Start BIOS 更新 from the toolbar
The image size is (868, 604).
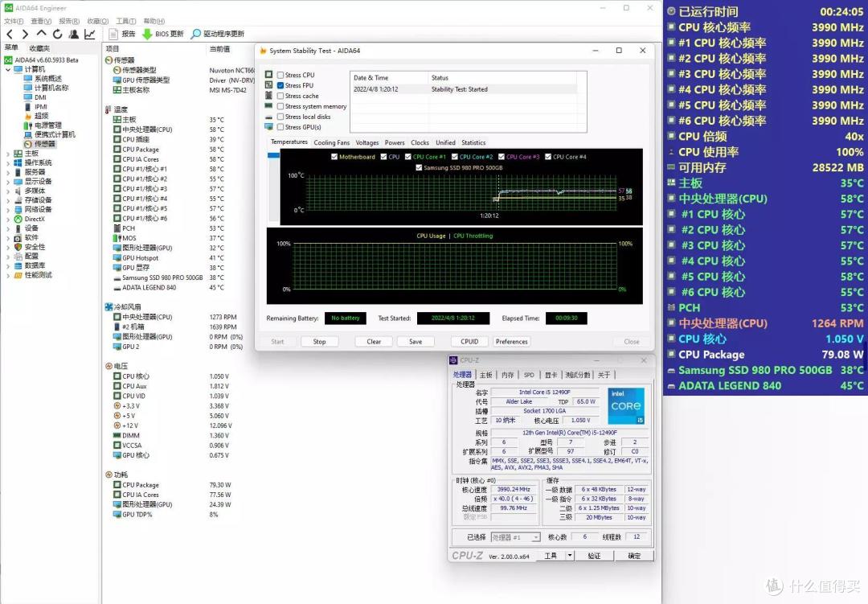click(162, 35)
